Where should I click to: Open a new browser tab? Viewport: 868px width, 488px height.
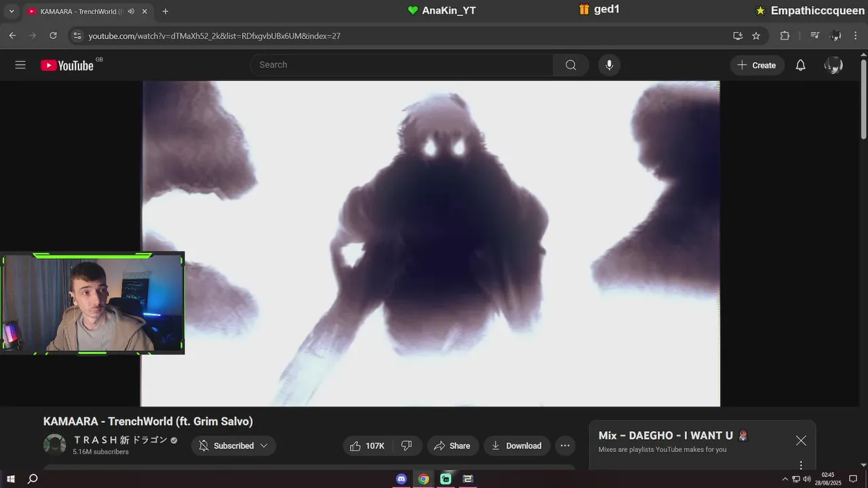(165, 12)
